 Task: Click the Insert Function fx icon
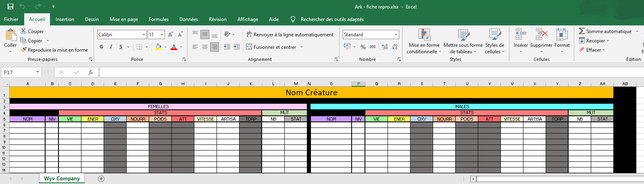pyautogui.click(x=91, y=72)
